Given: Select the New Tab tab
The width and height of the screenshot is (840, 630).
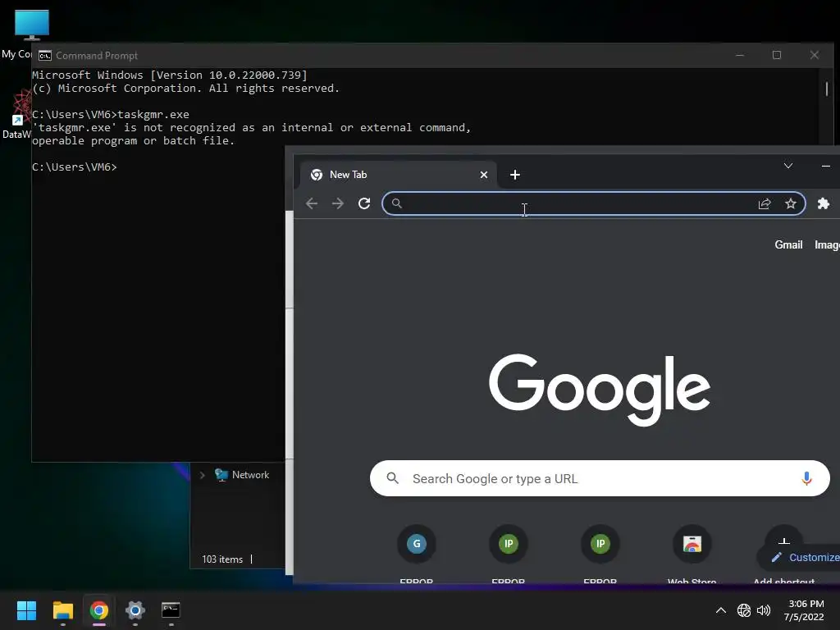Looking at the screenshot, I should tap(399, 175).
